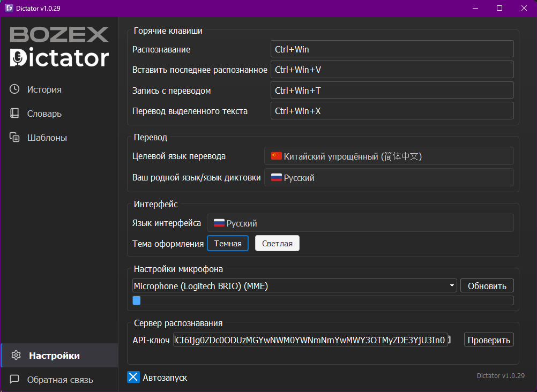Open the Словарь section

click(59, 114)
